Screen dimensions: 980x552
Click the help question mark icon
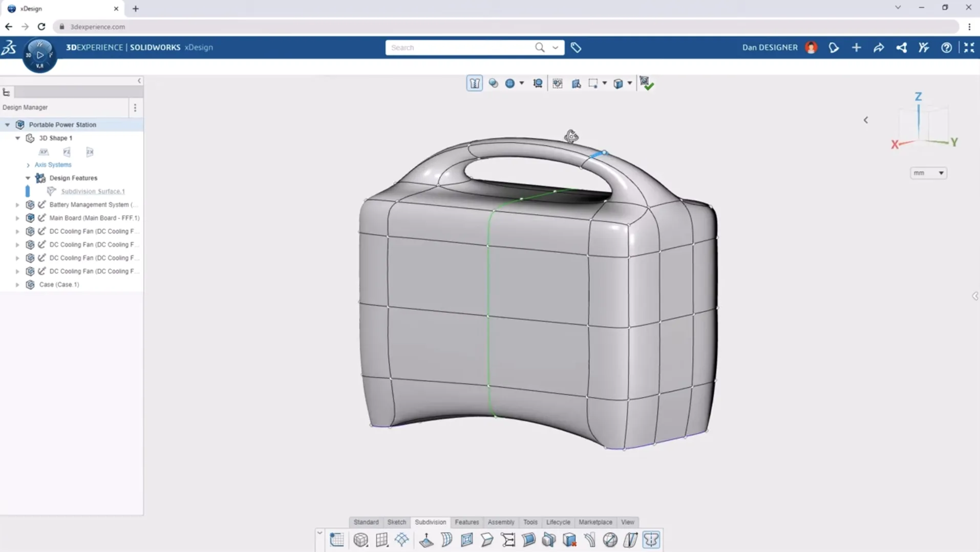(x=946, y=48)
